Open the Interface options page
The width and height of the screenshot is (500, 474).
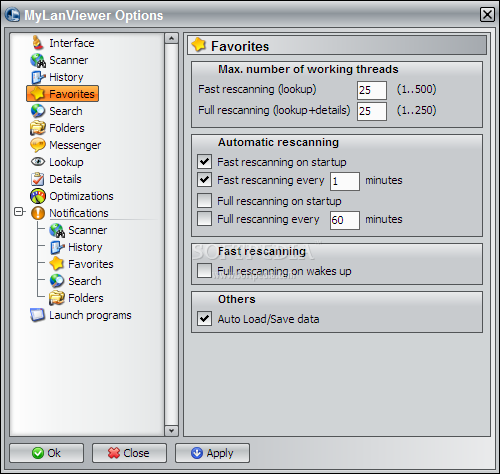click(x=72, y=43)
